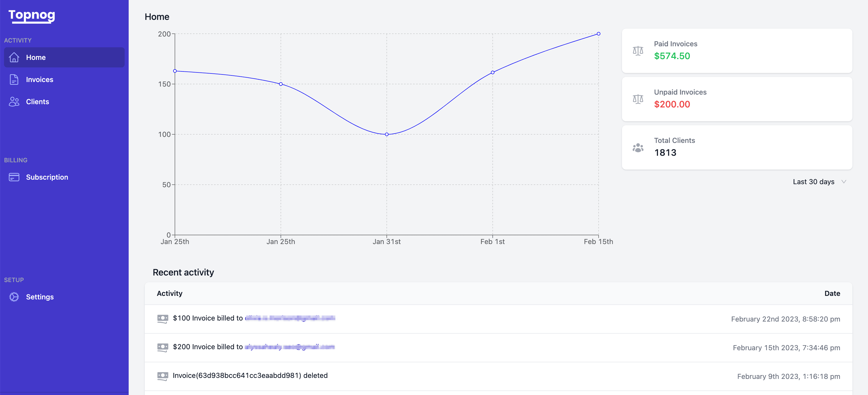Click the Clients people icon
Image resolution: width=868 pixels, height=395 pixels.
14,102
